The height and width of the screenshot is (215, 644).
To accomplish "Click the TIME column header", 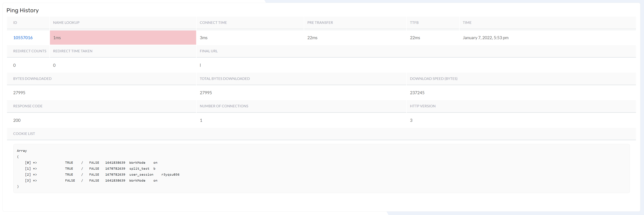I will click(x=467, y=22).
